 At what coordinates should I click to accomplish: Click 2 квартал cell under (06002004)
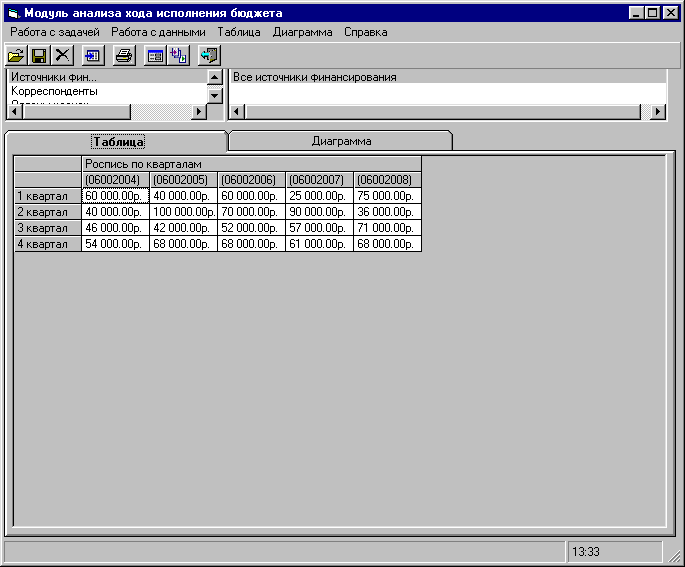point(115,212)
